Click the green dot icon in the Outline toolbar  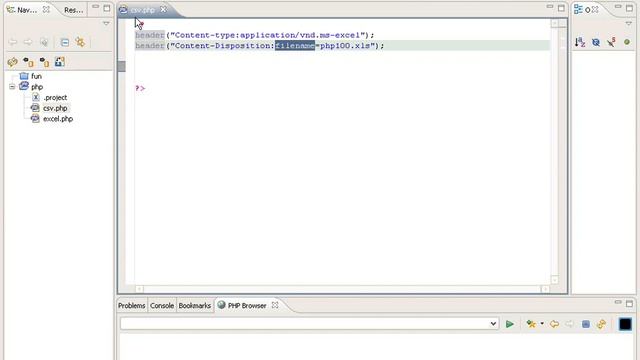pos(627,42)
